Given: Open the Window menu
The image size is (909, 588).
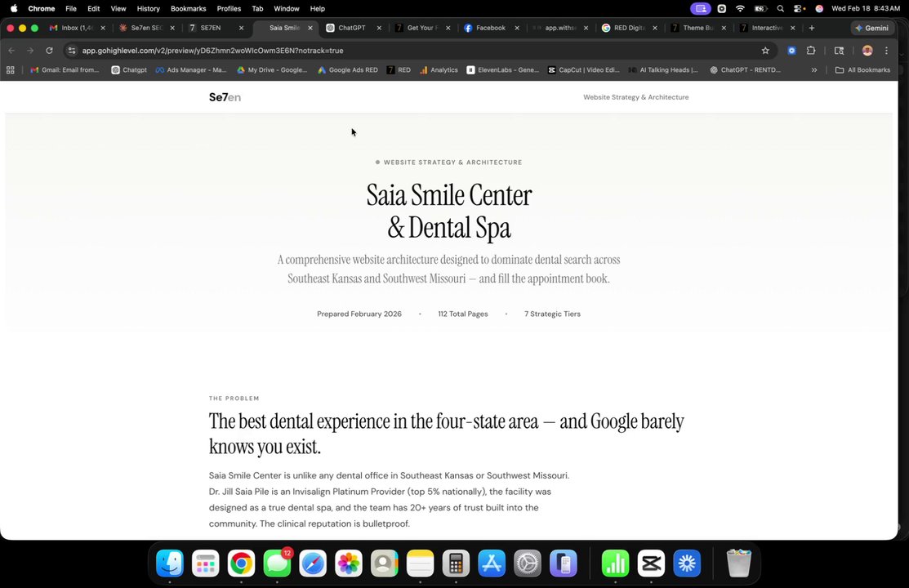Looking at the screenshot, I should [x=287, y=9].
